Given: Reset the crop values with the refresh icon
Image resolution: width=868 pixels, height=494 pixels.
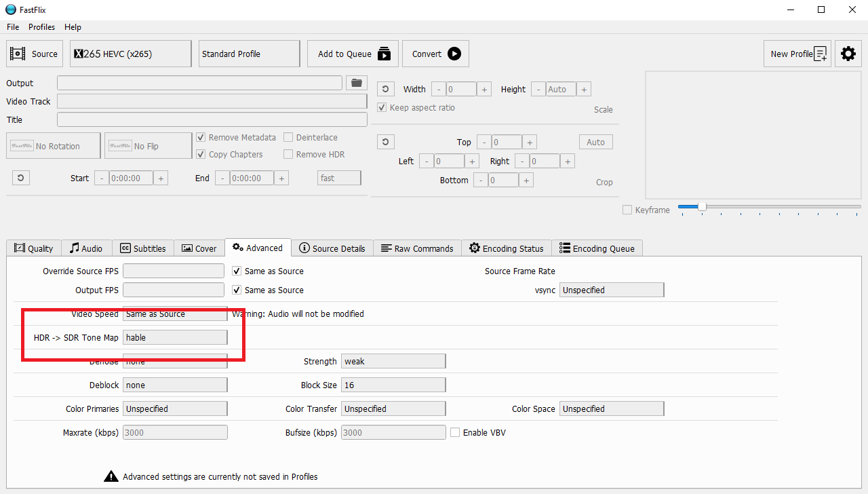Looking at the screenshot, I should (385, 142).
